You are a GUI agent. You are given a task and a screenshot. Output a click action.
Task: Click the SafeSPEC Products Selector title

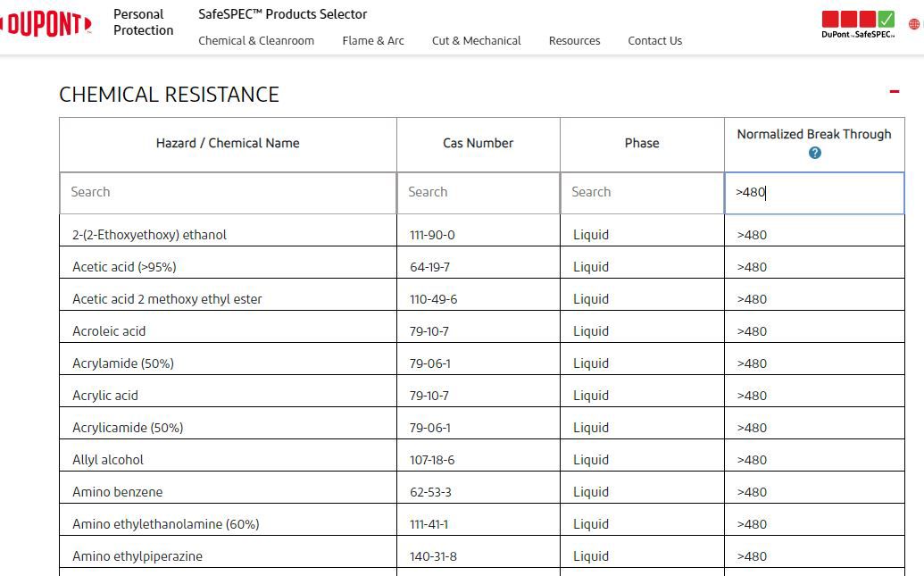point(282,14)
